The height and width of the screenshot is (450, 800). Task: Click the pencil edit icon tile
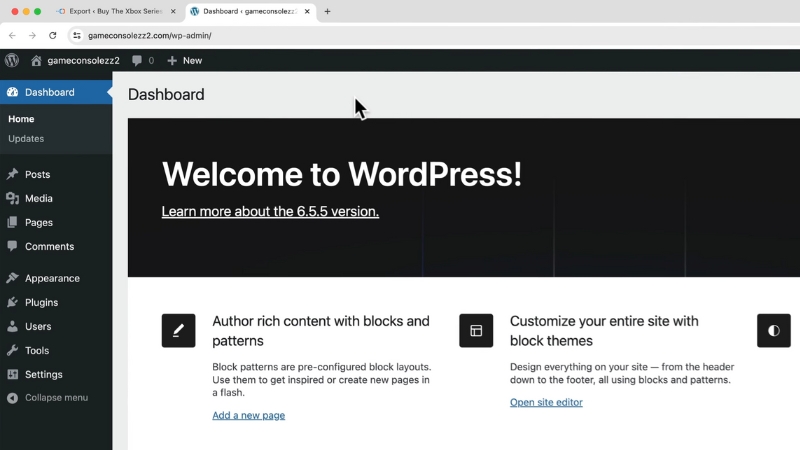(179, 331)
